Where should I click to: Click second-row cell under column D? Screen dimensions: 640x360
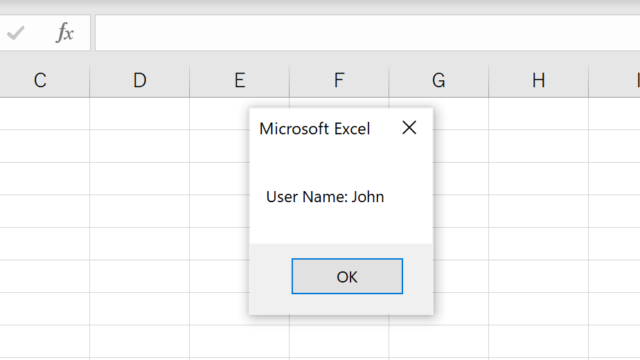(x=140, y=146)
